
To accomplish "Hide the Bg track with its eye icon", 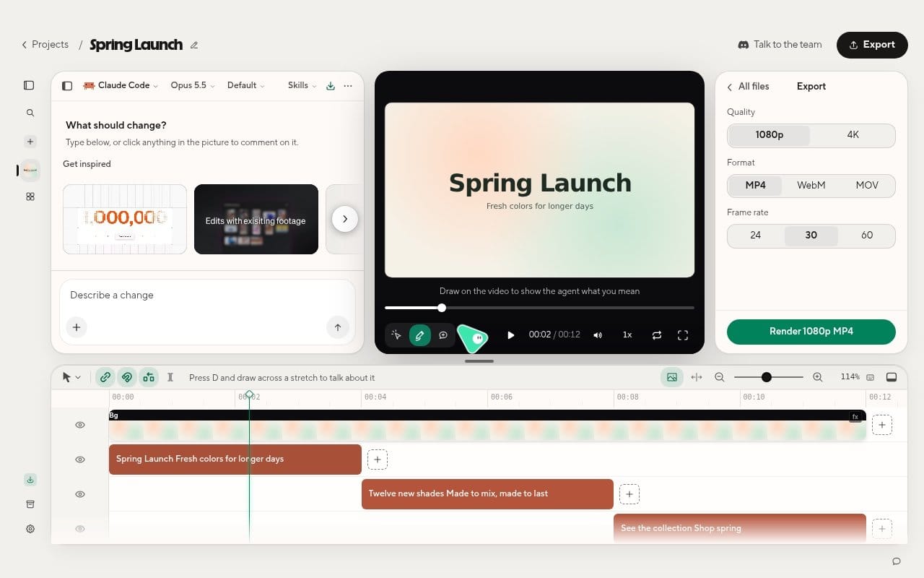I will pos(80,425).
